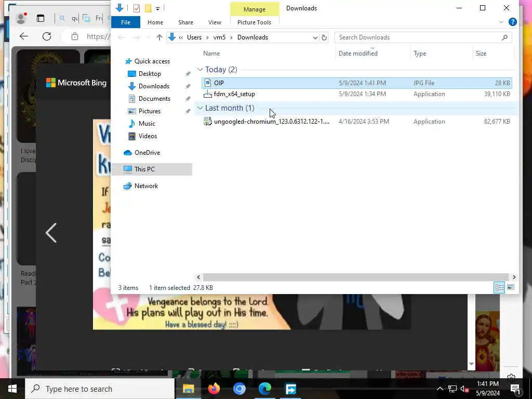Open Microsoft Edge from the taskbar
Image resolution: width=532 pixels, height=399 pixels.
[x=264, y=389]
